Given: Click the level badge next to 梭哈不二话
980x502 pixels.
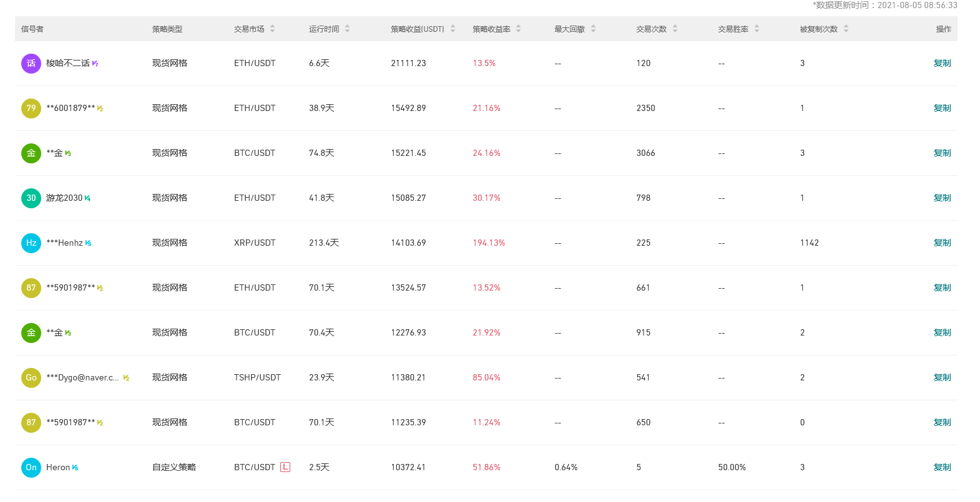Looking at the screenshot, I should coord(95,64).
